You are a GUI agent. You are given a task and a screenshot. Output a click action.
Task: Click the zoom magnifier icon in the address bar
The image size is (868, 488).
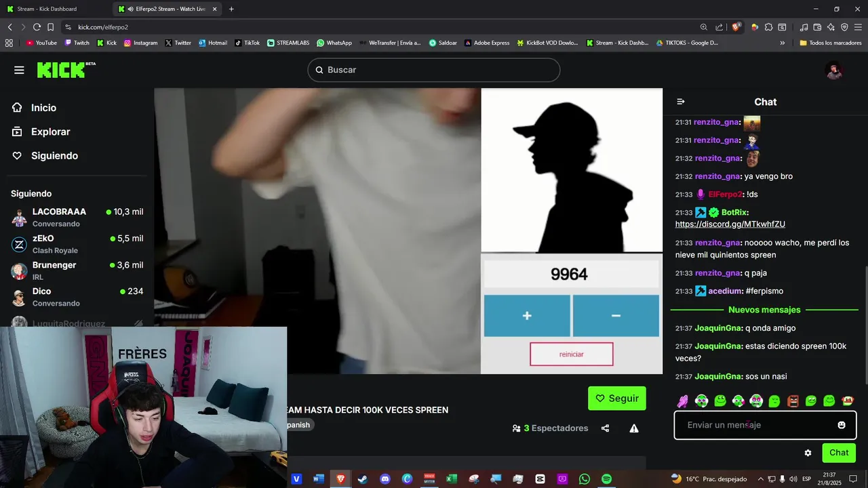pos(704,27)
